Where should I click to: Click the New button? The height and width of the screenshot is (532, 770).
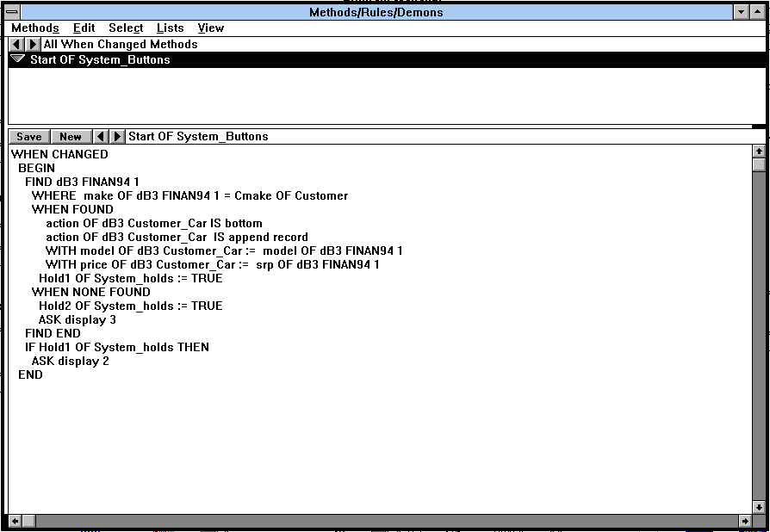click(71, 136)
